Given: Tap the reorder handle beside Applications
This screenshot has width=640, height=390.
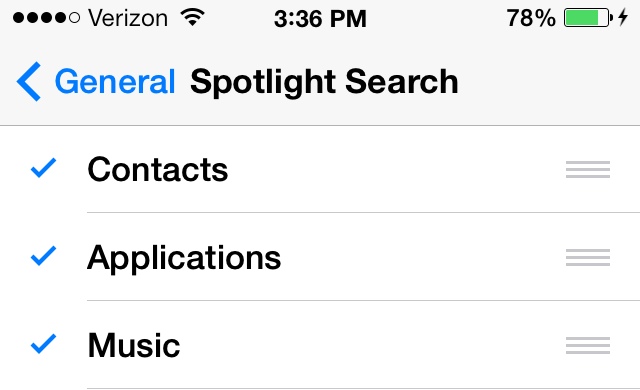Looking at the screenshot, I should pyautogui.click(x=588, y=257).
